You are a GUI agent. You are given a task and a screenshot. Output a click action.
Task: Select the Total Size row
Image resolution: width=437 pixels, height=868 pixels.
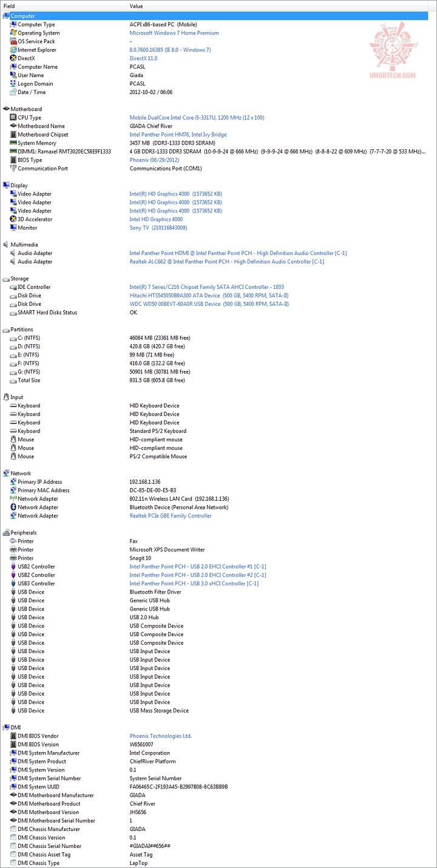click(x=218, y=381)
